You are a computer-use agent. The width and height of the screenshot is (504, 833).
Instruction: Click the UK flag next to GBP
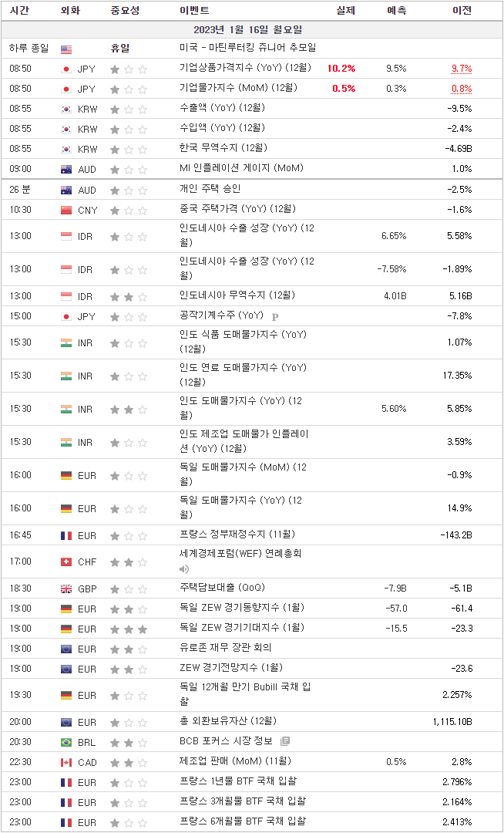[66, 588]
